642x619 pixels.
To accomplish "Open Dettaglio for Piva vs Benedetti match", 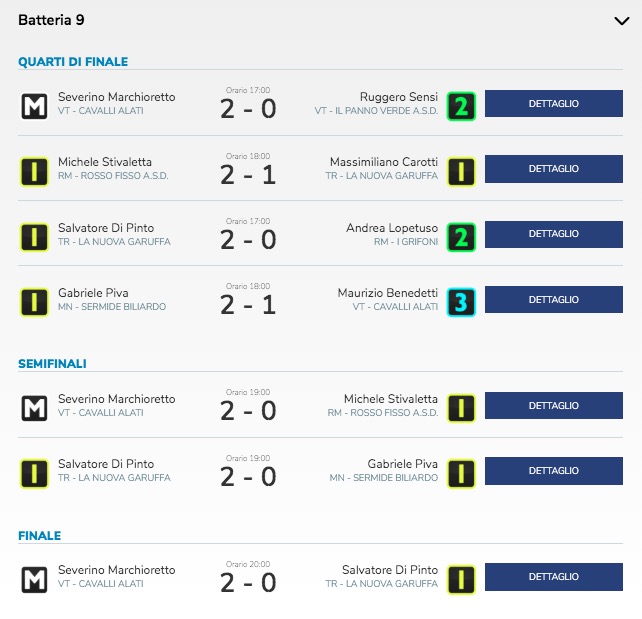I will tap(554, 300).
